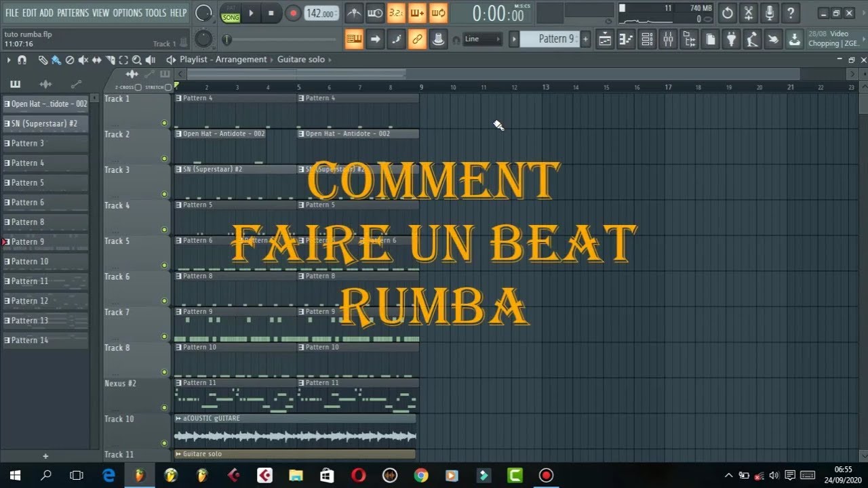This screenshot has width=868, height=488.
Task: Toggle the 3-2-1 recording countdown
Action: coord(396,13)
